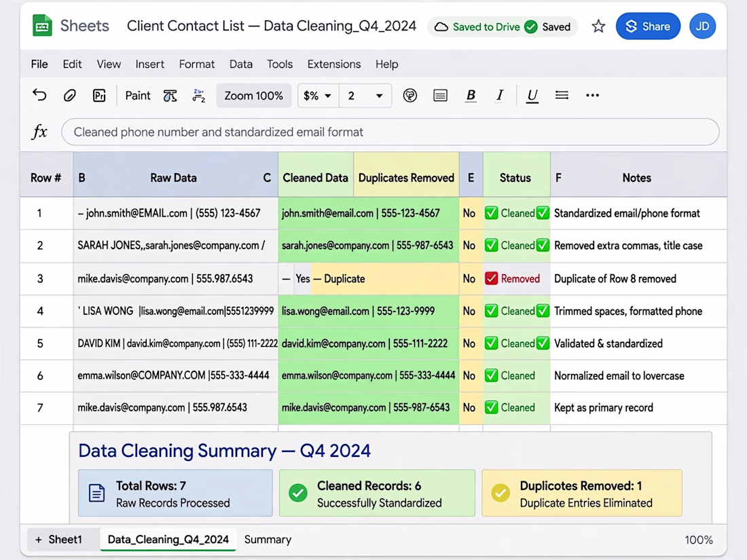The image size is (747, 560).
Task: Click the horizontal lines align icon
Action: tap(562, 95)
